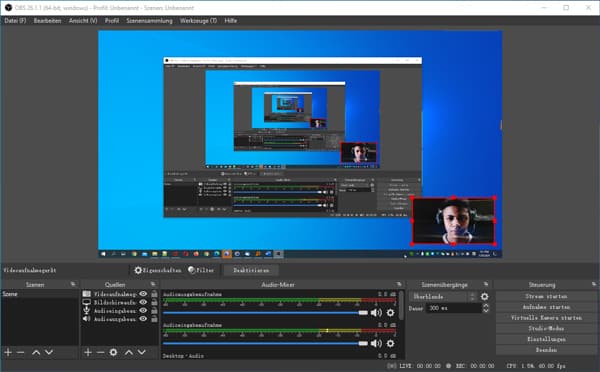Open the Datei menu
The width and height of the screenshot is (600, 372).
tap(15, 21)
